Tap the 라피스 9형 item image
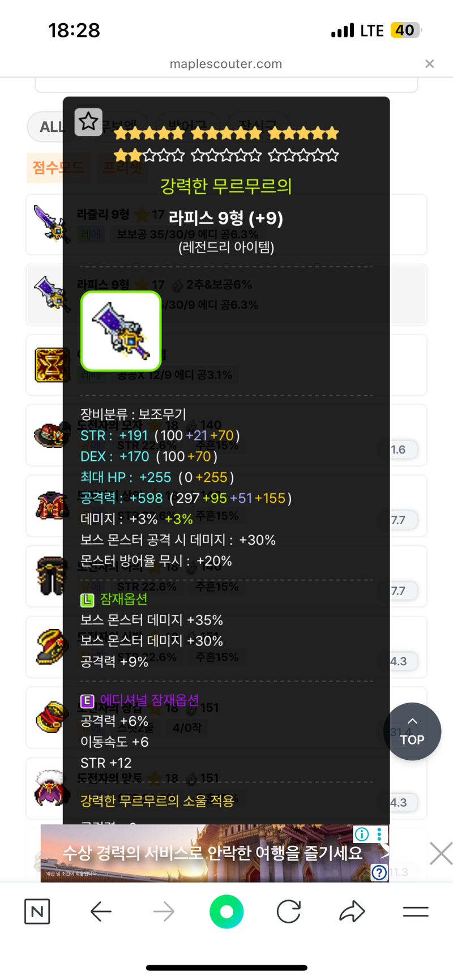Image resolution: width=453 pixels, height=980 pixels. click(121, 331)
